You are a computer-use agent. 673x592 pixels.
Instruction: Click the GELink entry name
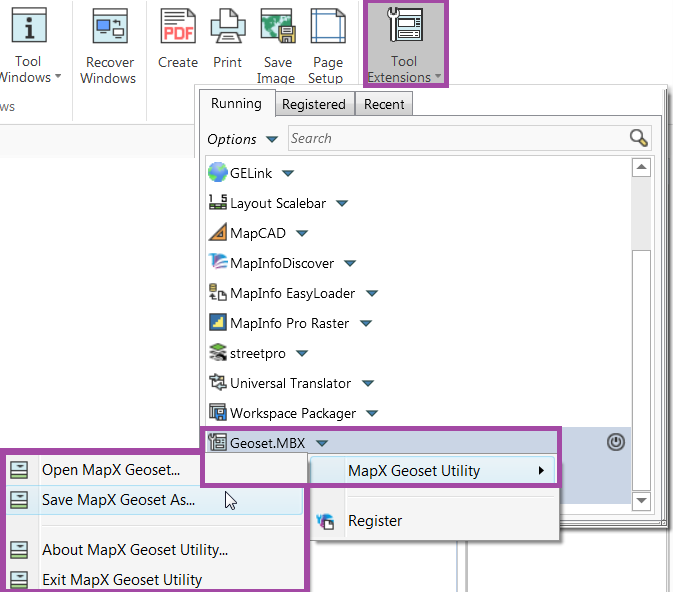[251, 173]
